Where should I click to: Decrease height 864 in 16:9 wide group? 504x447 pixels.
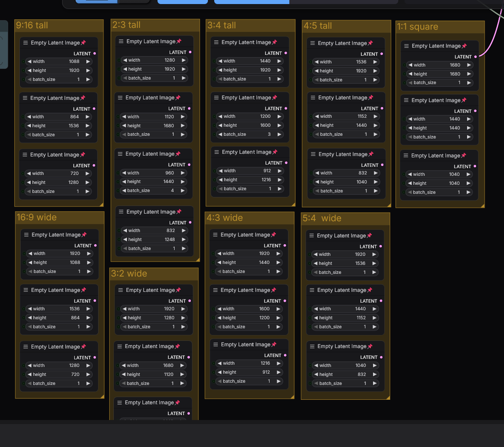(x=30, y=317)
